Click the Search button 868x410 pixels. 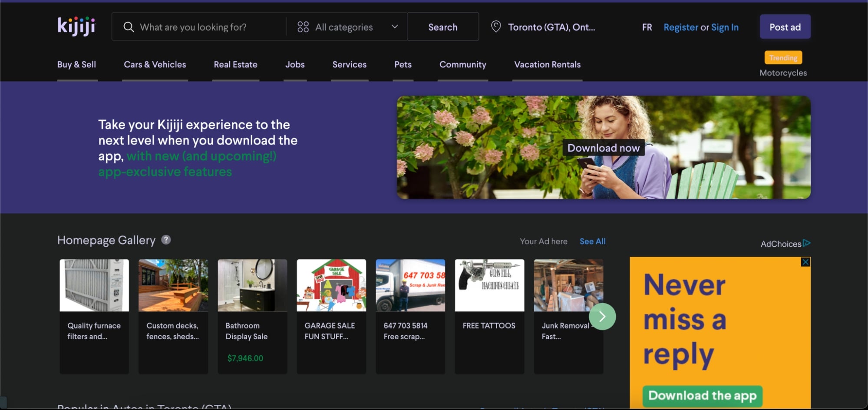tap(443, 27)
